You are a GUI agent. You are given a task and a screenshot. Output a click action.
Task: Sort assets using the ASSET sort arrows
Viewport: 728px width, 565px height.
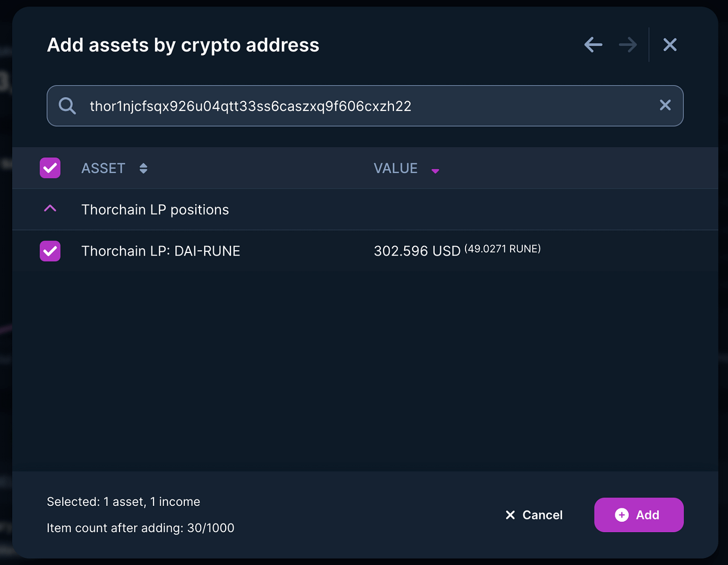(143, 168)
